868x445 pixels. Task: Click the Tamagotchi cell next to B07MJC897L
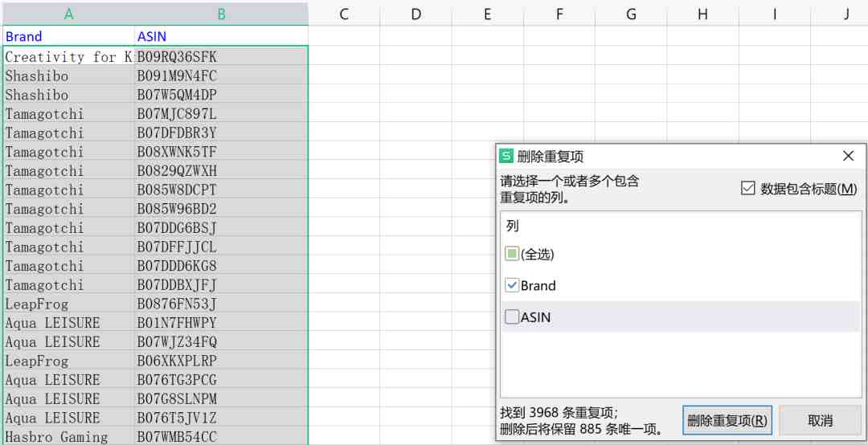point(68,114)
